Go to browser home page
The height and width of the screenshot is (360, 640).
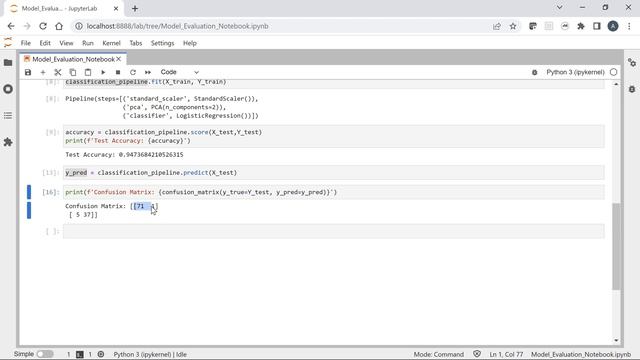coord(59,26)
